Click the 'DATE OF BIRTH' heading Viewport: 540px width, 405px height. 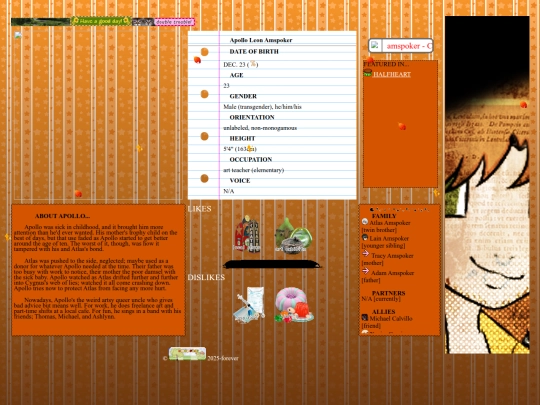coord(254,52)
